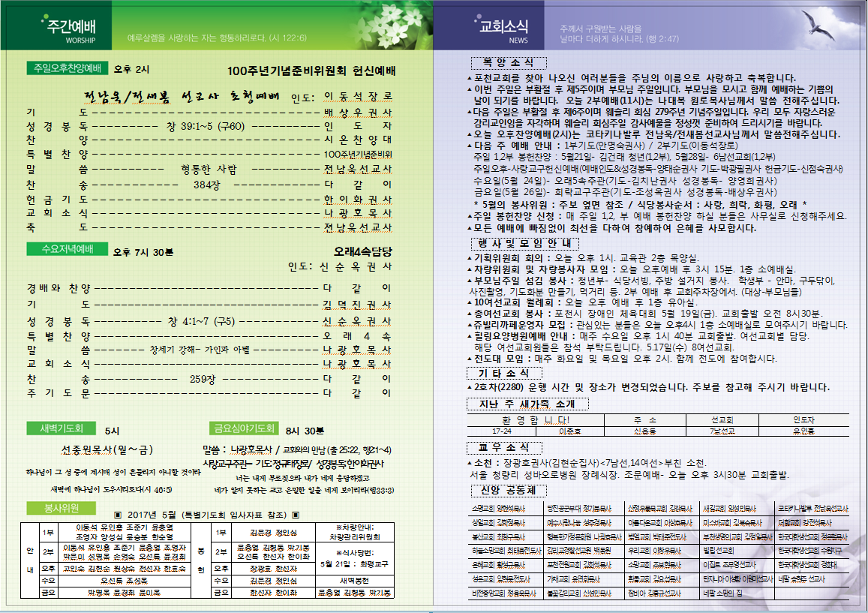Click the '금요심야기도회' green section label

[x=244, y=428]
